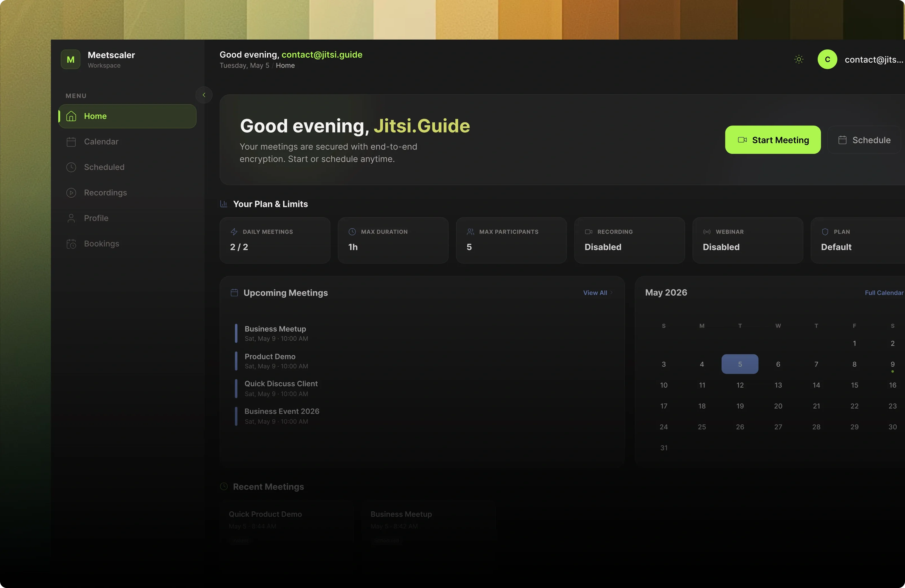Click the Plan Default value
Screen dimensions: 905x588
tap(836, 247)
